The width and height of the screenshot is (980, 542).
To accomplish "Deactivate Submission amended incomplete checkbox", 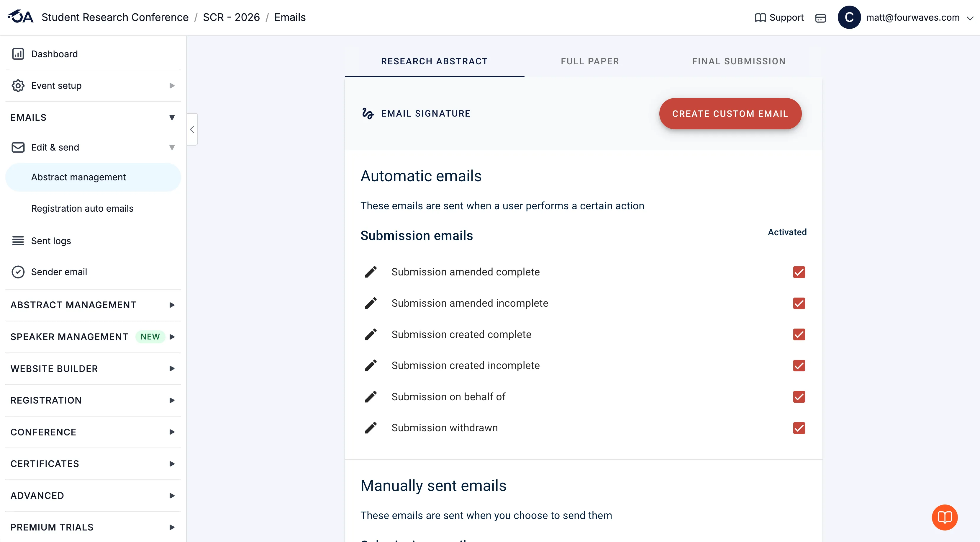I will [799, 303].
